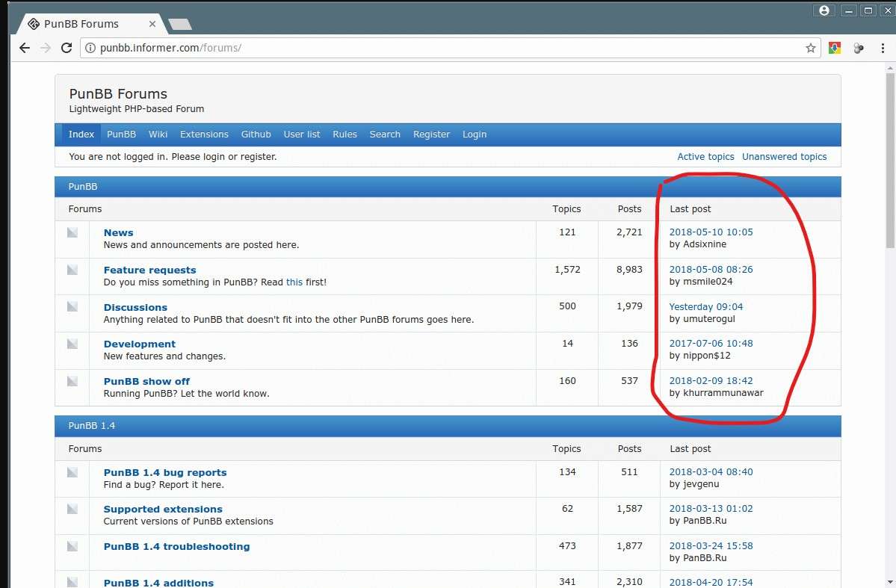The width and height of the screenshot is (896, 588).
Task: Go to the User list page
Action: [301, 134]
